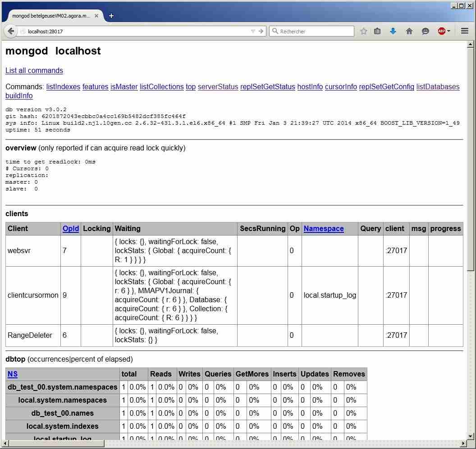Image resolution: width=476 pixels, height=449 pixels.
Task: Go to the home page icon
Action: 409,31
